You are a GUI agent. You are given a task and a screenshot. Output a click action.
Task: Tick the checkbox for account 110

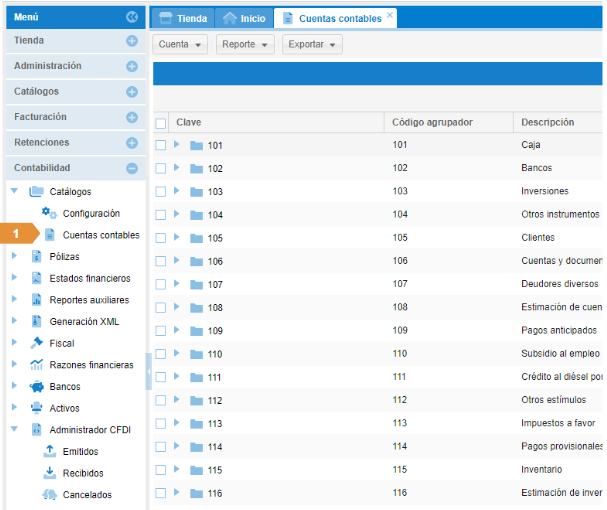tap(161, 354)
